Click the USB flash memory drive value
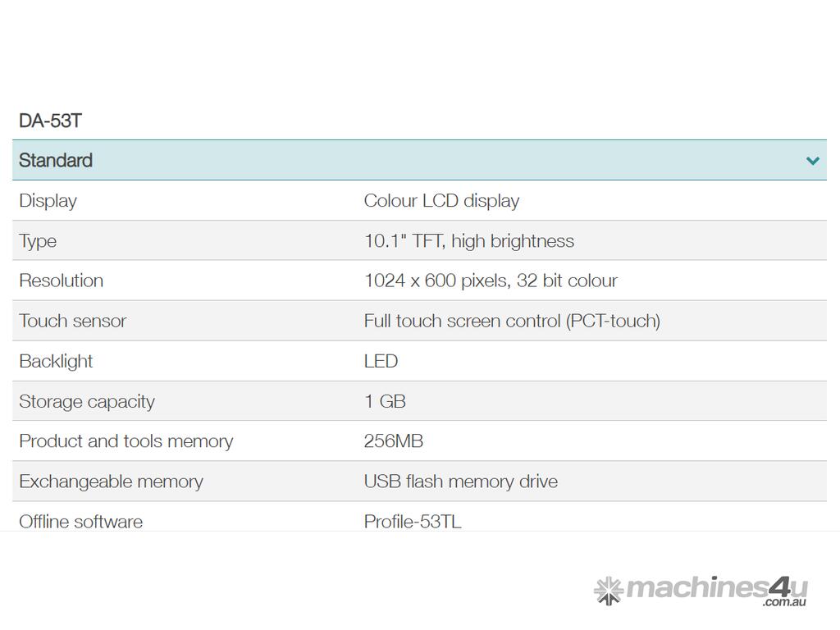 tap(460, 482)
